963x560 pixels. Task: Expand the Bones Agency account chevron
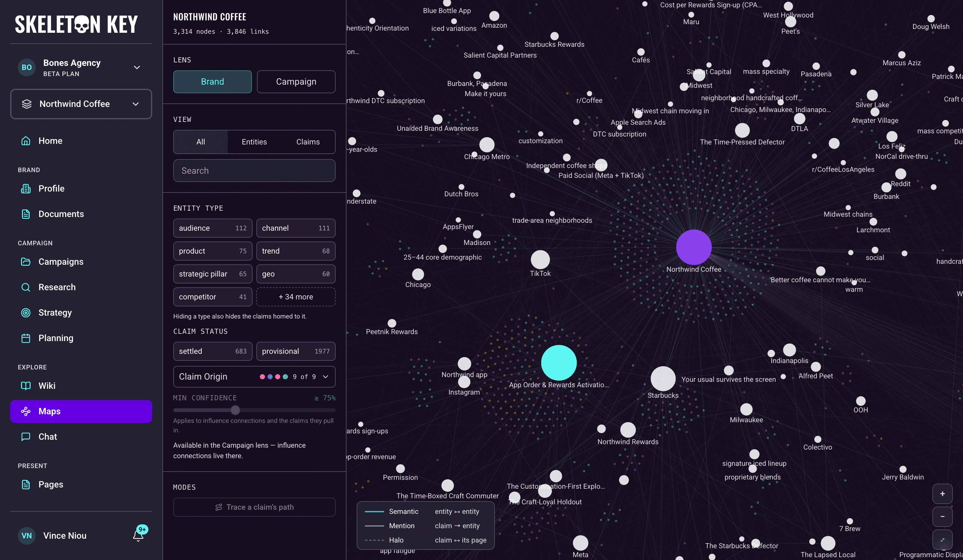pos(137,67)
